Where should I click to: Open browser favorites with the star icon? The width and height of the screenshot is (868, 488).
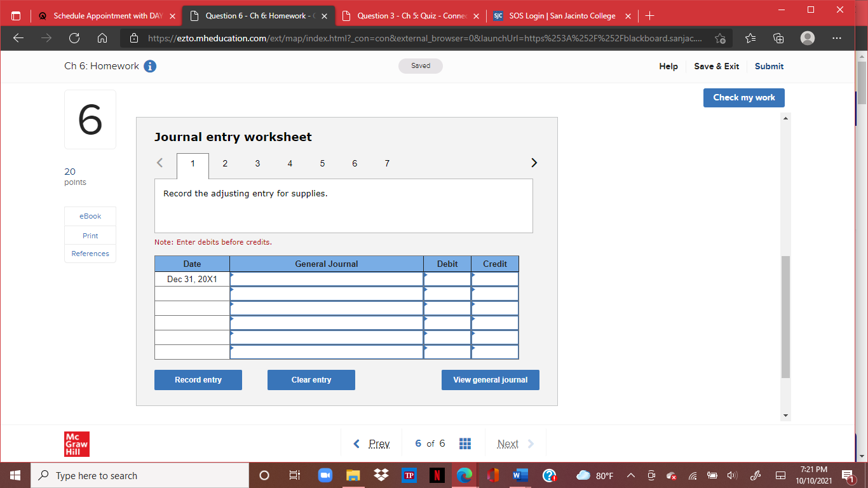(x=750, y=38)
